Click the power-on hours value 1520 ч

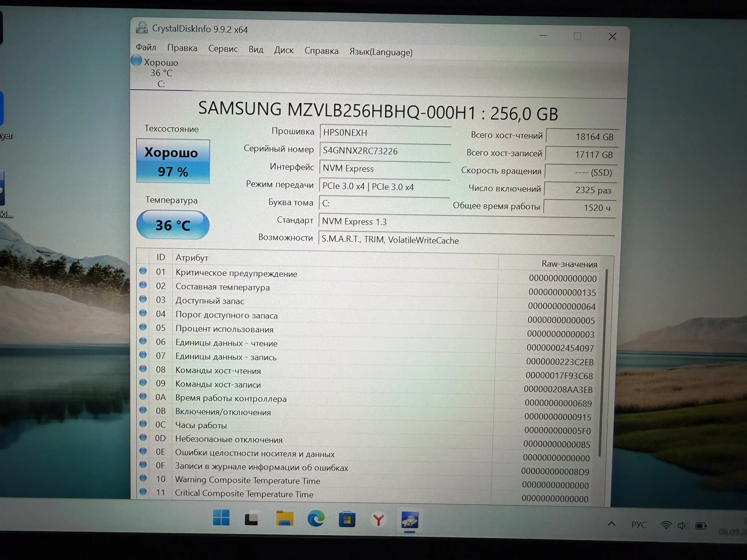580,207
